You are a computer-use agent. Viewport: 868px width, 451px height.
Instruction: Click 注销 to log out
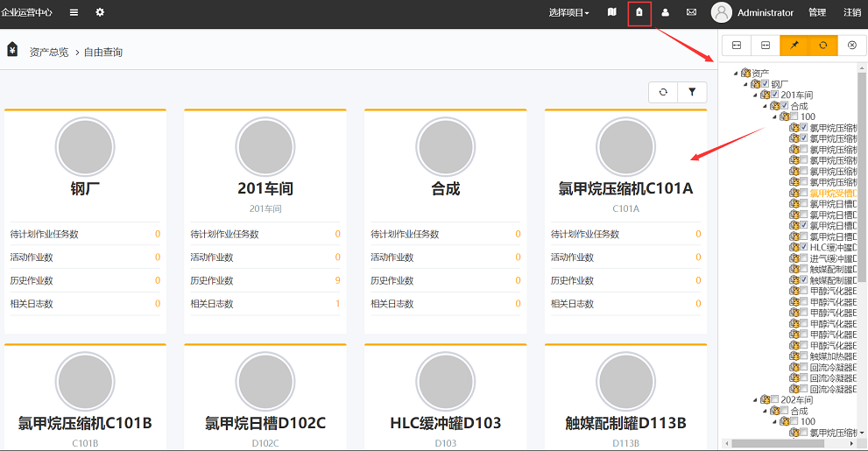pyautogui.click(x=851, y=13)
